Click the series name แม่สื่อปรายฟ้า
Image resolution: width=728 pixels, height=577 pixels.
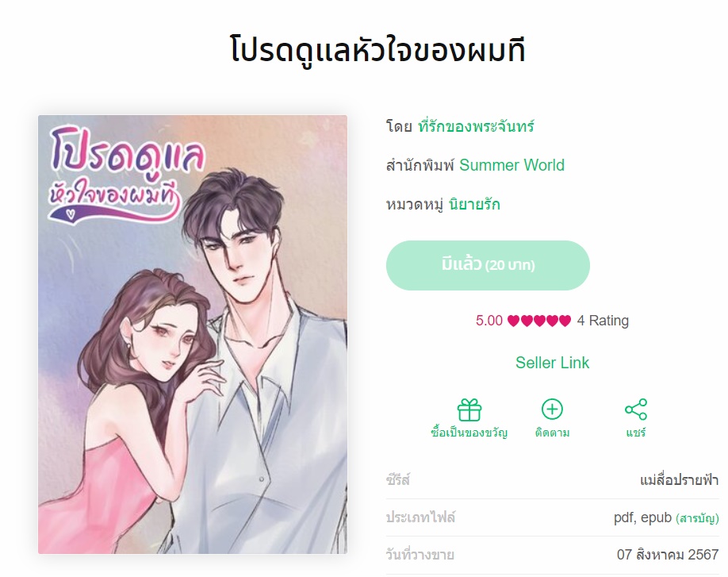coord(680,480)
